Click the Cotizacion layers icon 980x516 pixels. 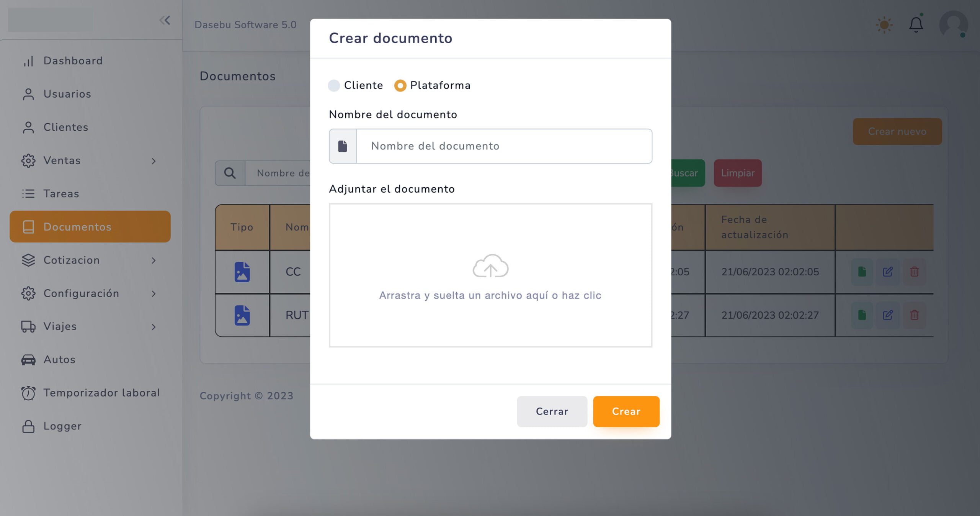click(x=28, y=260)
